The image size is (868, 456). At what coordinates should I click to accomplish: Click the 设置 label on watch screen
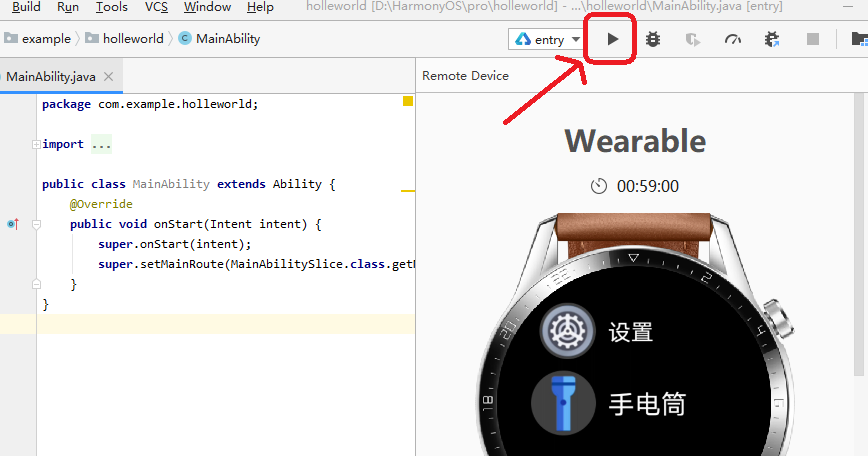pyautogui.click(x=631, y=333)
